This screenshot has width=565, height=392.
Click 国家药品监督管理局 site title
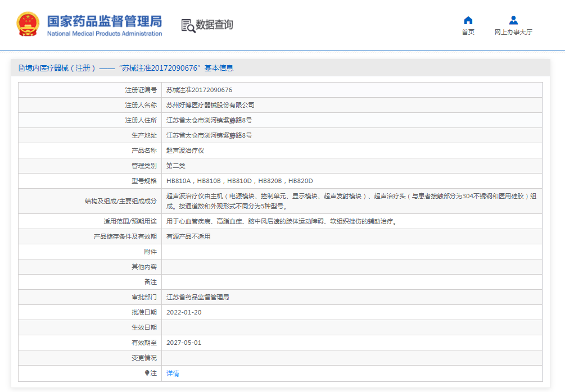click(x=105, y=21)
